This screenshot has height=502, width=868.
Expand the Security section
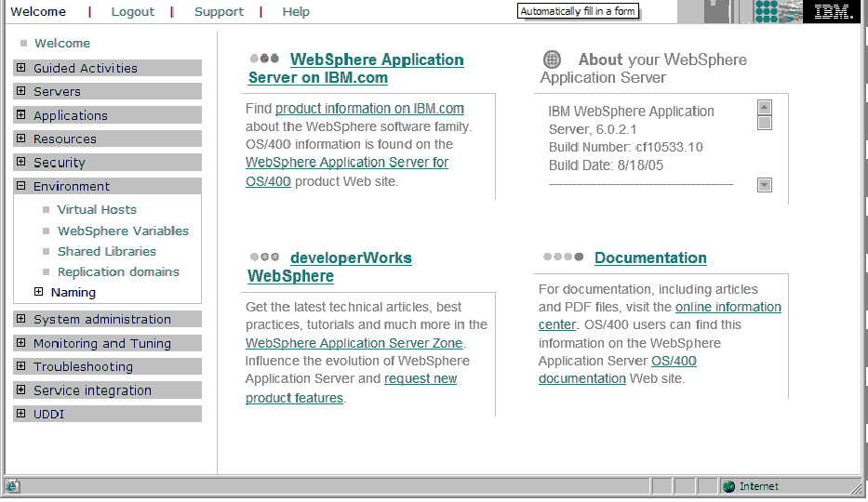point(21,162)
